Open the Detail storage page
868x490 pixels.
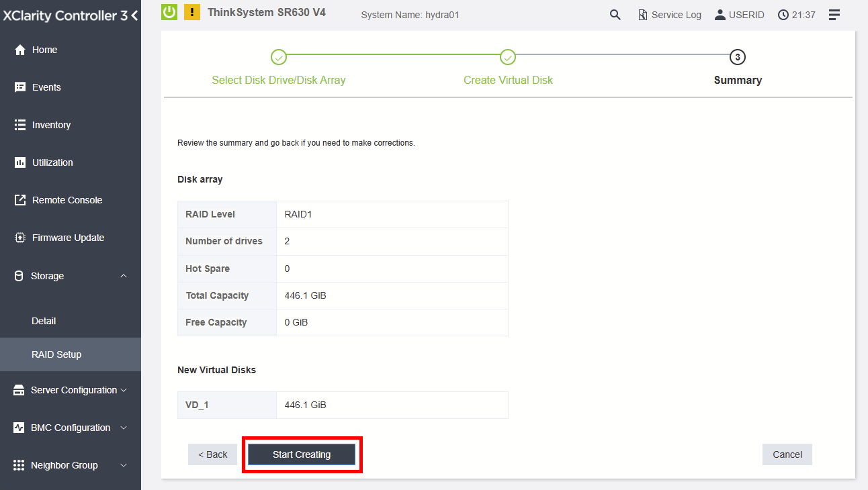coord(43,320)
